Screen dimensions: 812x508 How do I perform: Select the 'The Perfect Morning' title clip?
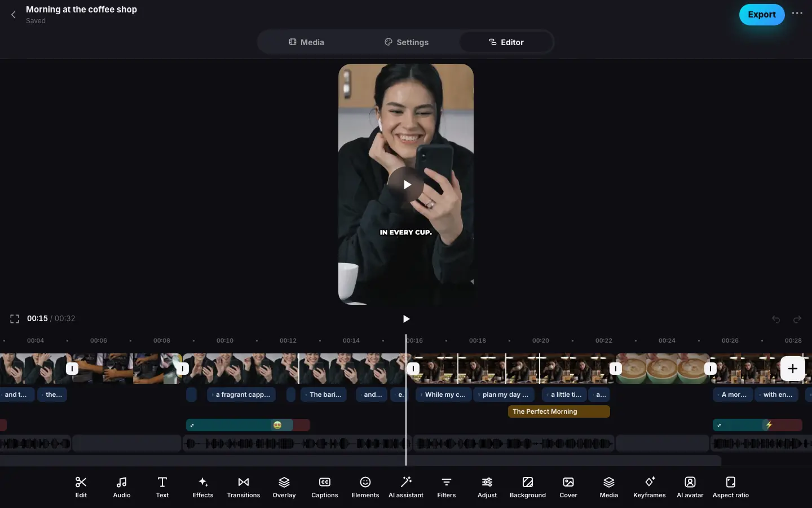[559, 411]
